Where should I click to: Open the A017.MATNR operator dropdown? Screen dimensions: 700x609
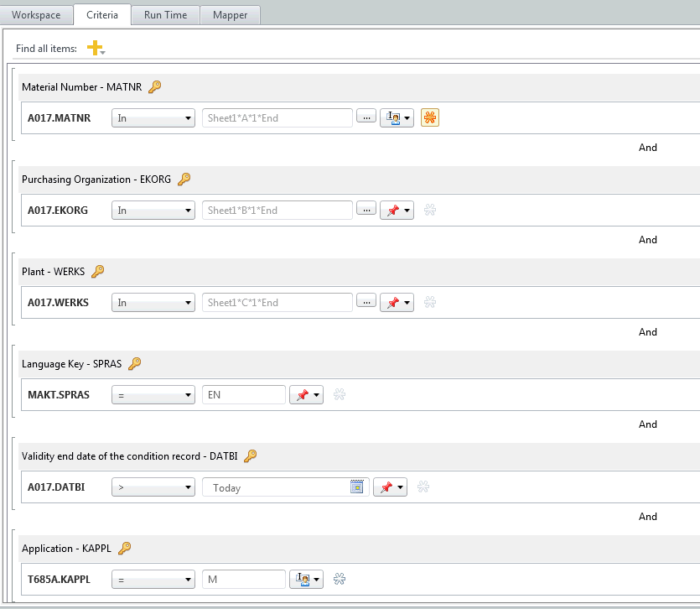tap(153, 118)
